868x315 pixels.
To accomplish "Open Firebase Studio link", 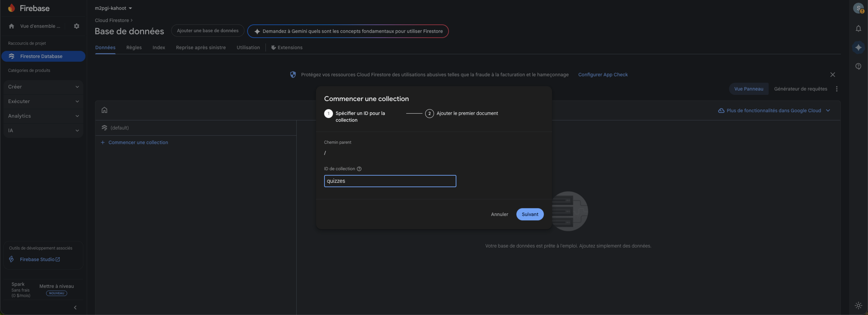I will click(x=40, y=259).
